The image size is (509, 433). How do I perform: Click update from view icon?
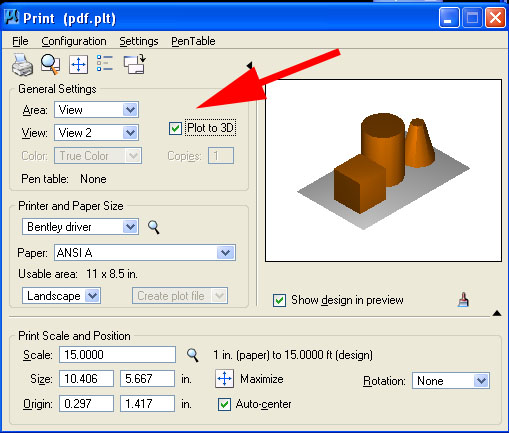pyautogui.click(x=135, y=64)
